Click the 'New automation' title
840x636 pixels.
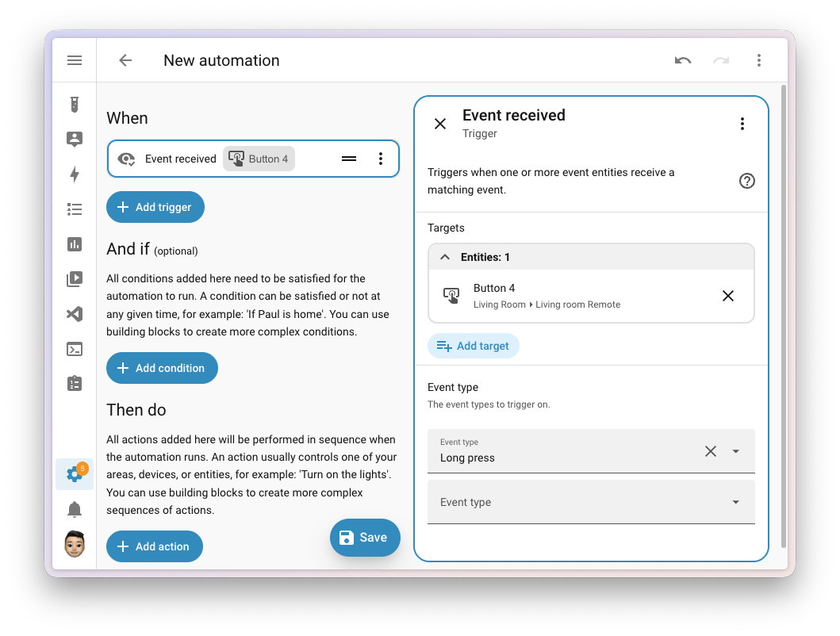221,60
